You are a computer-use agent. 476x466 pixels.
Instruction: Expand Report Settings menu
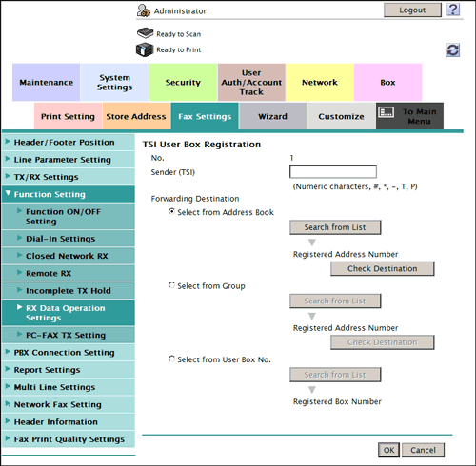tap(69, 370)
